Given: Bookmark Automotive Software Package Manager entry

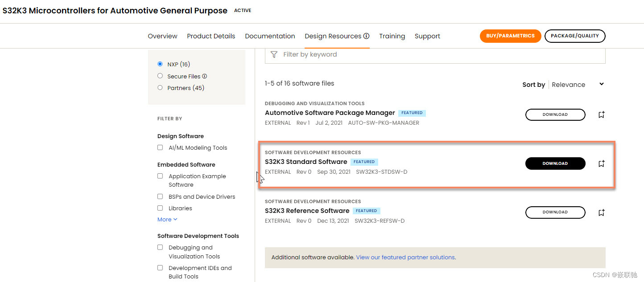Looking at the screenshot, I should click(601, 115).
